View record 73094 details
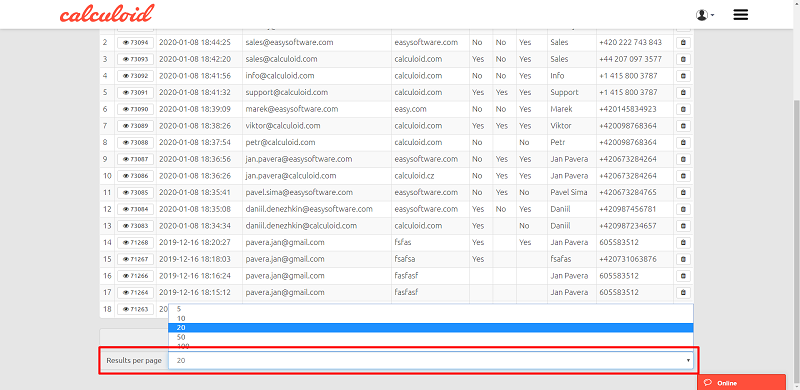The image size is (800, 390). click(135, 43)
